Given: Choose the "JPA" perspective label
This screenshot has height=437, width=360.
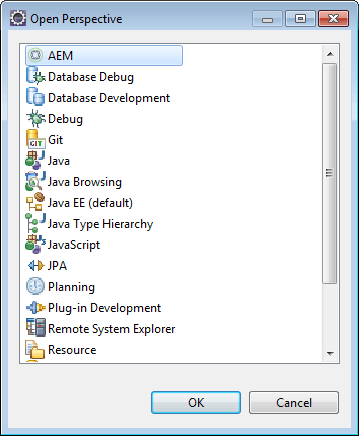Looking at the screenshot, I should (x=57, y=266).
